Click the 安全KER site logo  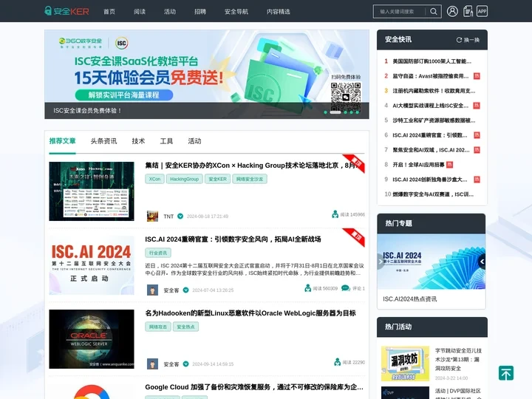[66, 11]
